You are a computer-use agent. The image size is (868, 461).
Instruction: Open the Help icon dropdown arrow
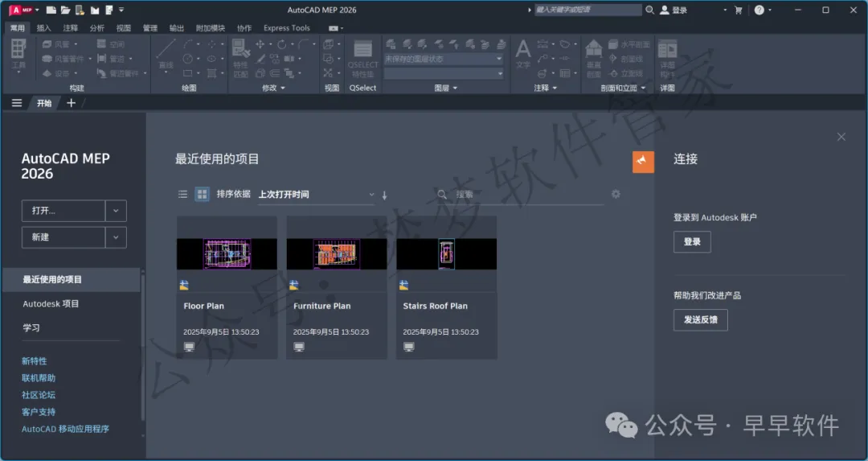click(769, 10)
